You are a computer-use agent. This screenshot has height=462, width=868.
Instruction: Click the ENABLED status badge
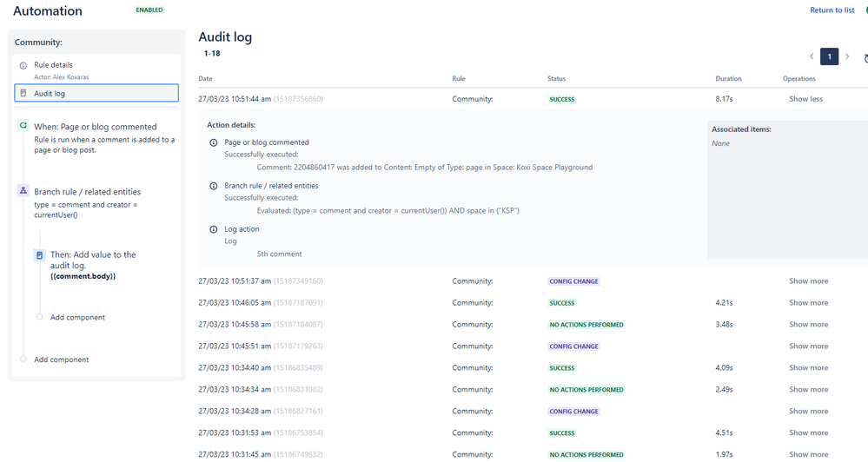pyautogui.click(x=149, y=10)
